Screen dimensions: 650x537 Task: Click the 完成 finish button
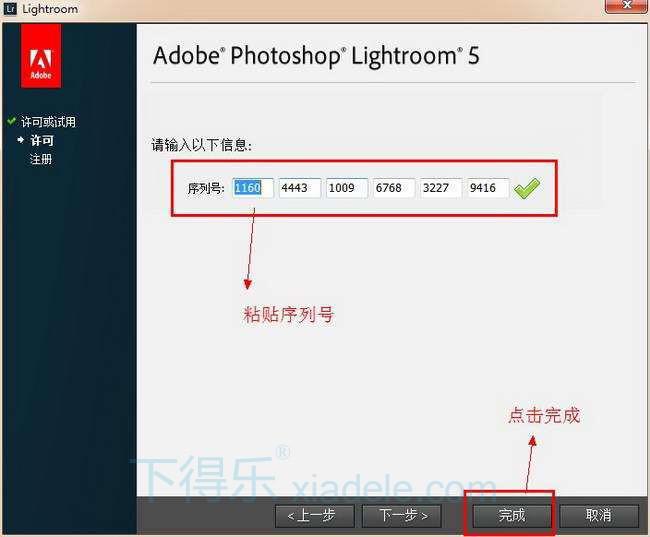point(512,516)
